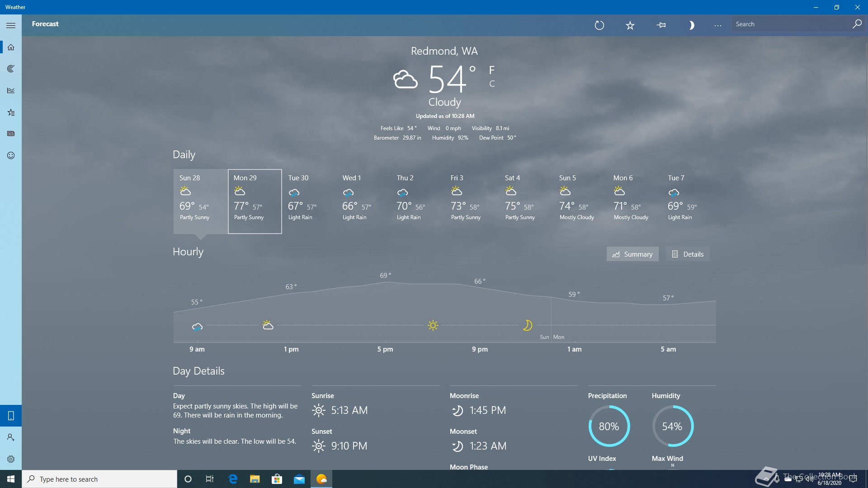Show hourly Details view
The height and width of the screenshot is (488, 868).
[688, 254]
